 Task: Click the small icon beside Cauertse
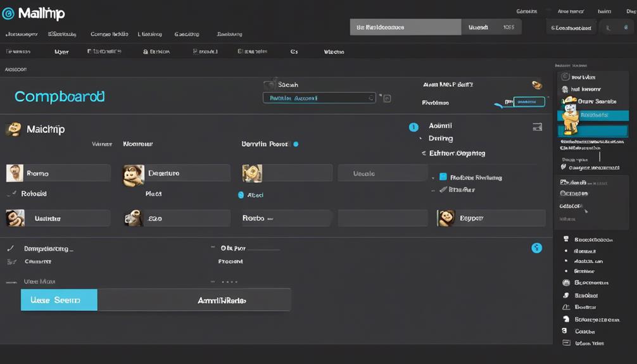click(12, 261)
